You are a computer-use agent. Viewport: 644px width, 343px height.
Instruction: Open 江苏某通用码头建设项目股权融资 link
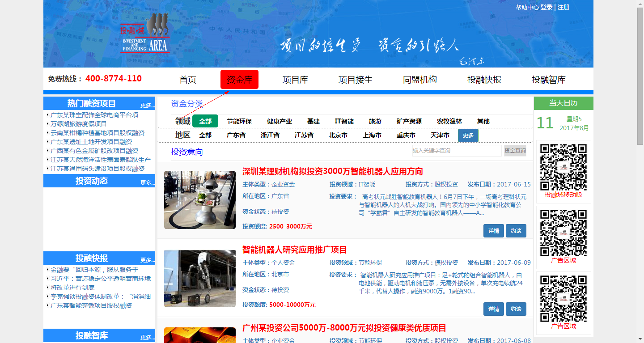tap(97, 169)
